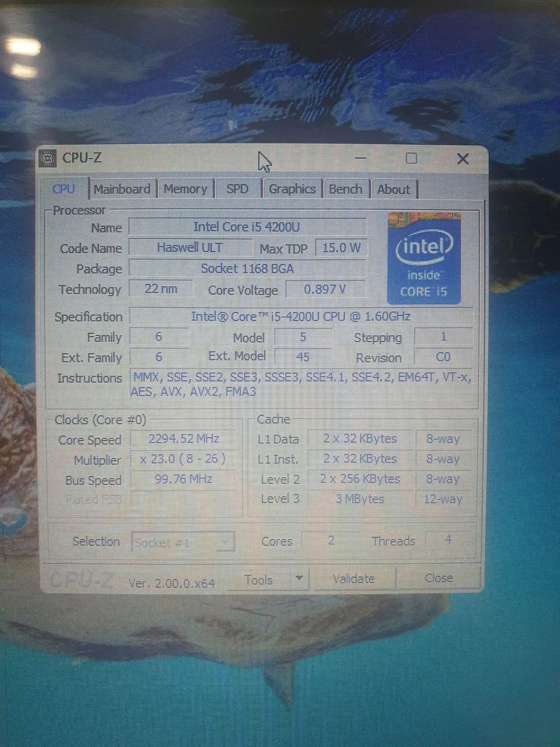This screenshot has height=747, width=560.
Task: Open the Graphics tab
Action: (292, 189)
